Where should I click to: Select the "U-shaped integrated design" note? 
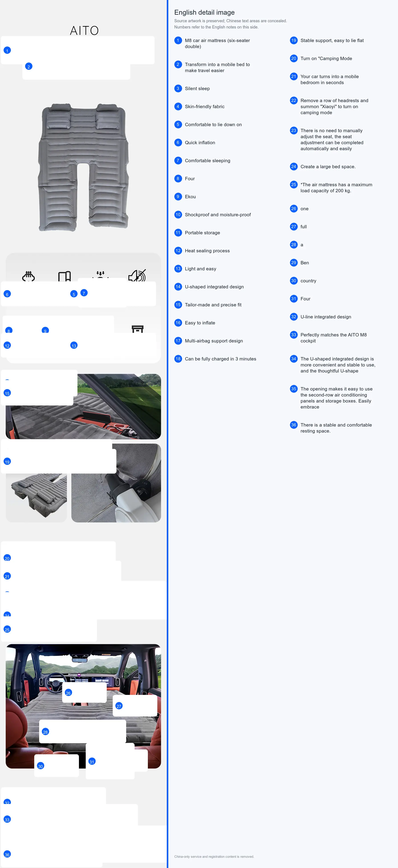[x=214, y=287]
